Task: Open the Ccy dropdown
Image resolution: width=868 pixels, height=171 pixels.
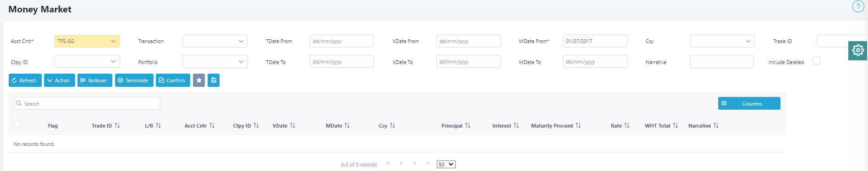Action: click(x=722, y=41)
